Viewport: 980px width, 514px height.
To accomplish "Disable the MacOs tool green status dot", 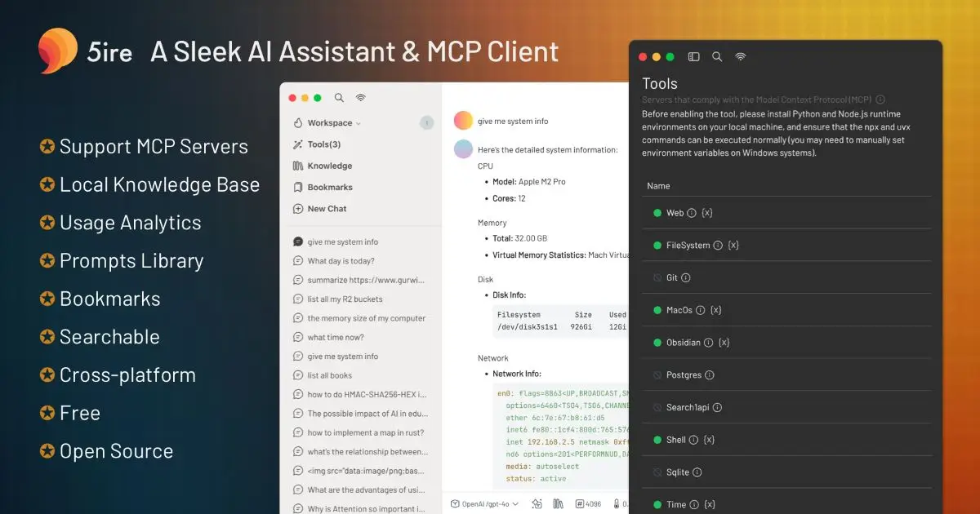I will pos(657,310).
